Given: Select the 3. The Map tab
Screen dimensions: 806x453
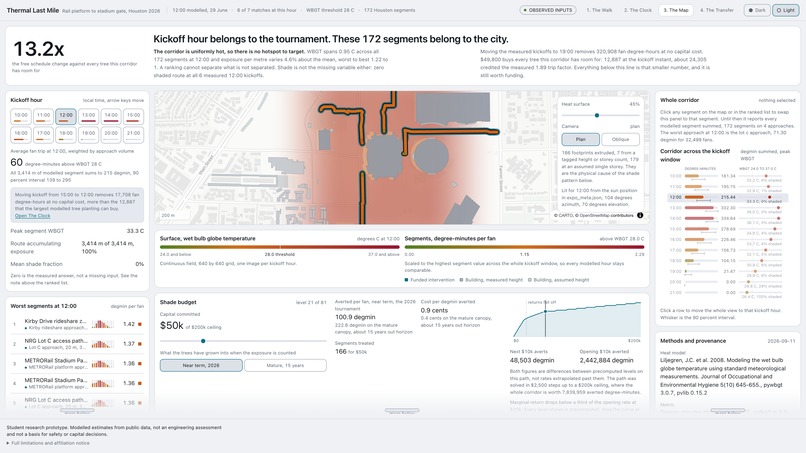Looking at the screenshot, I should 676,10.
